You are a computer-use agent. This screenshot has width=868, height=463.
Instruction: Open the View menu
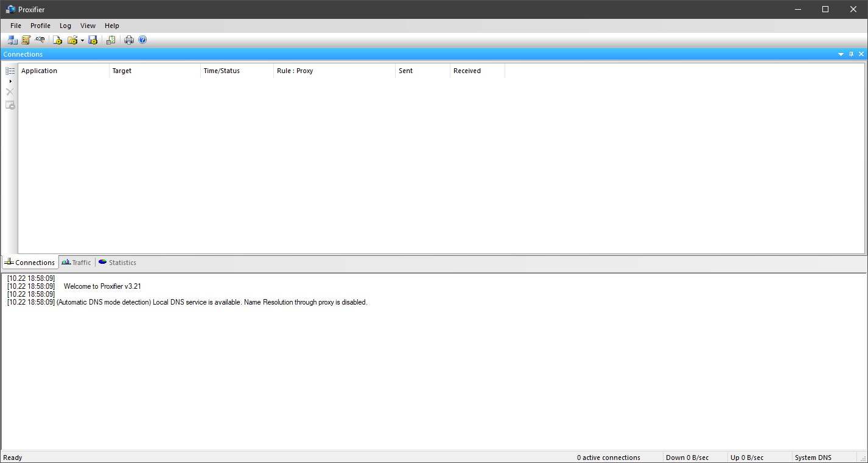[x=88, y=26]
